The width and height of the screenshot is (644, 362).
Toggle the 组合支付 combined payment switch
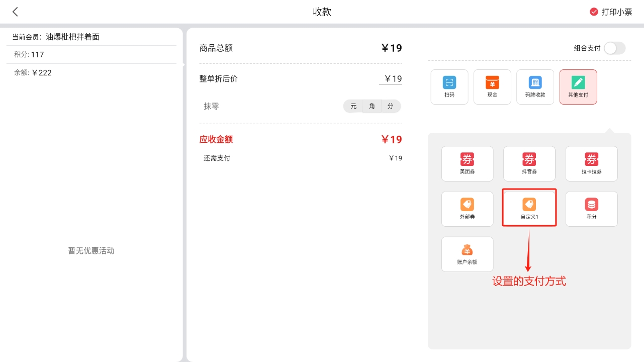[x=614, y=48]
